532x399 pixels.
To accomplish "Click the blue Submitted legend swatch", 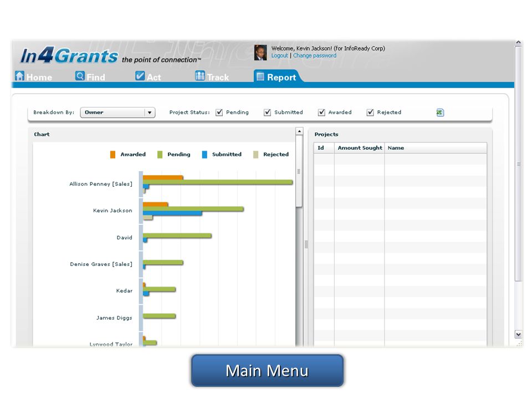I will pyautogui.click(x=204, y=155).
